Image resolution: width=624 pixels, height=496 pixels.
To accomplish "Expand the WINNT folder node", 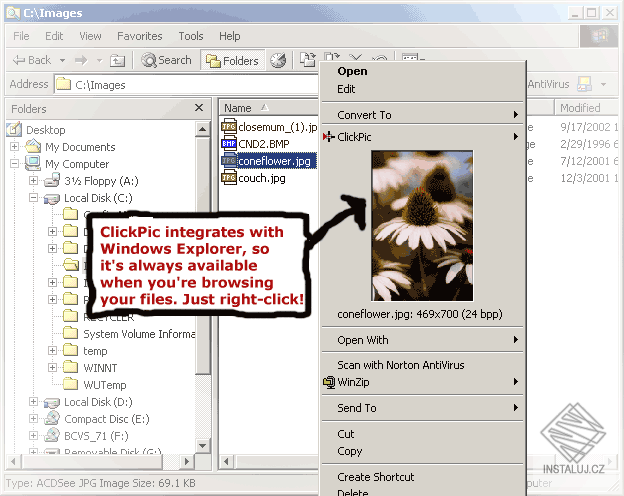I will [x=53, y=367].
